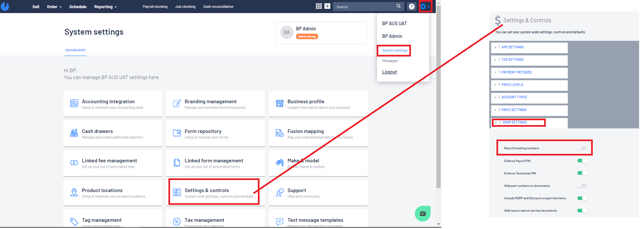644x229 pixels.
Task: Toggle Enforce Technician PIN switch
Action: (582, 173)
